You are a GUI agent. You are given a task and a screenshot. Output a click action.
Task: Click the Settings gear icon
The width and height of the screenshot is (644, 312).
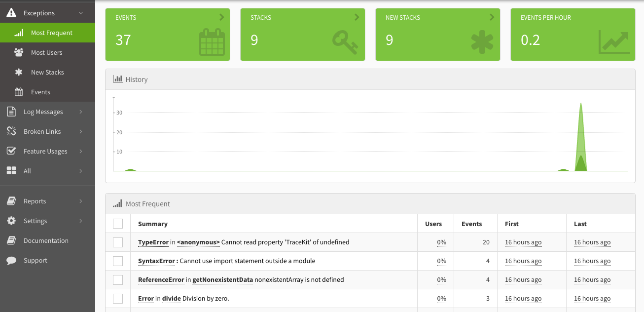pos(11,221)
